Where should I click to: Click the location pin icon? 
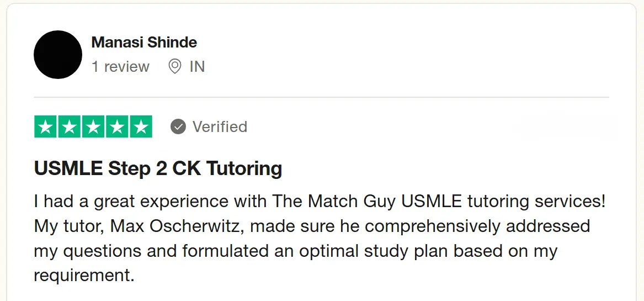coord(175,67)
